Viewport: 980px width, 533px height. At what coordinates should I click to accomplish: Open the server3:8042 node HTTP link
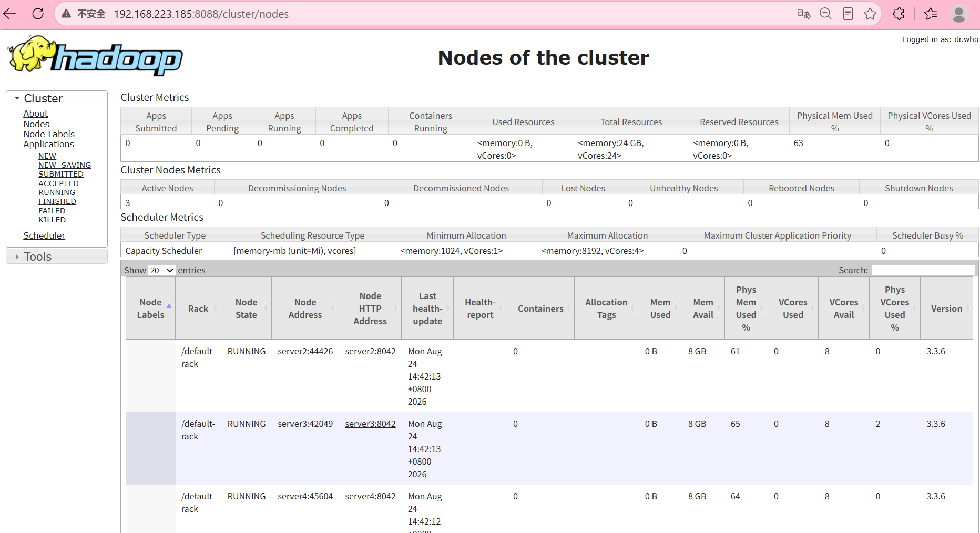(x=370, y=424)
